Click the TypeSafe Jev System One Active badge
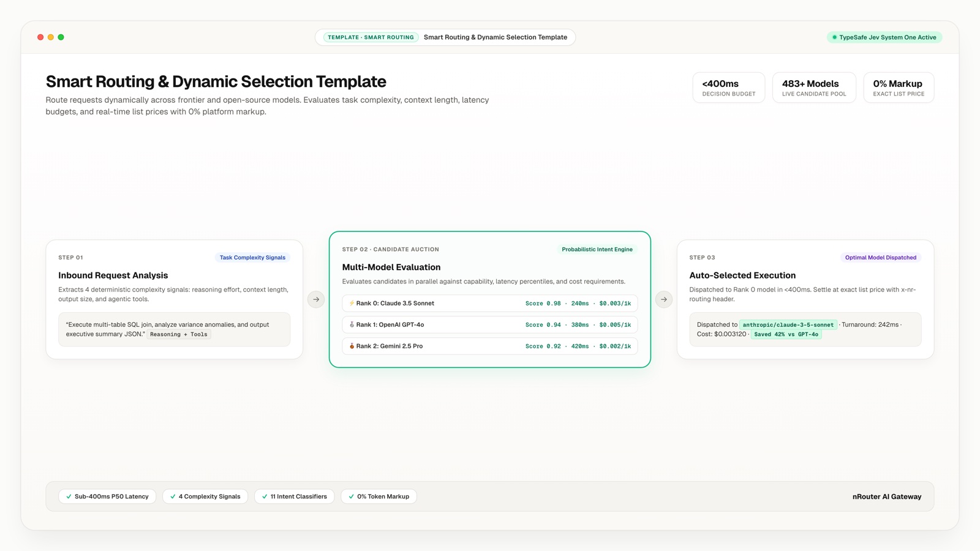This screenshot has height=551, width=980. pos(884,37)
